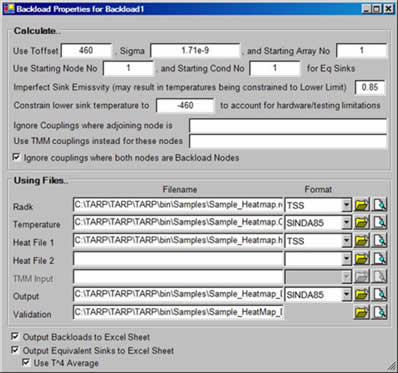Screen dimensions: 398x373
Task: Preview the Temperature file
Action: pos(380,222)
